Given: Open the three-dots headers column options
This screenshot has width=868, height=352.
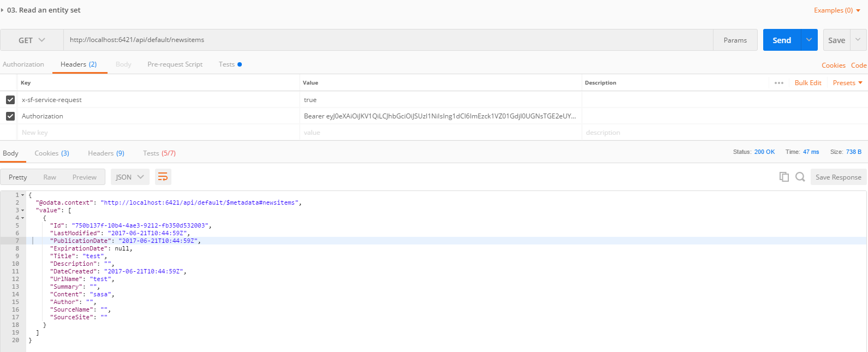Looking at the screenshot, I should (x=779, y=83).
